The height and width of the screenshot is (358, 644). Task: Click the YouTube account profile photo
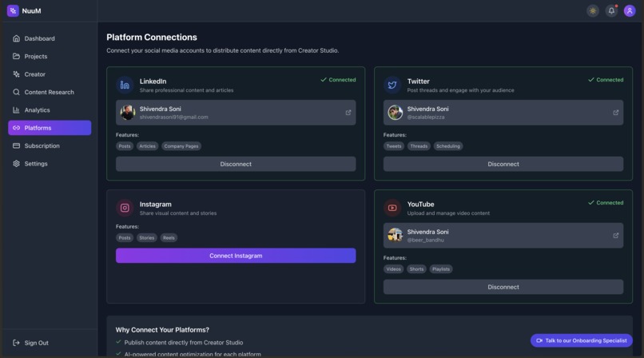[395, 235]
